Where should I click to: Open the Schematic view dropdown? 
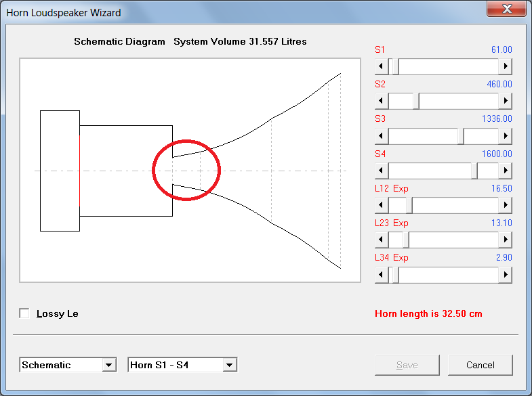pos(109,365)
